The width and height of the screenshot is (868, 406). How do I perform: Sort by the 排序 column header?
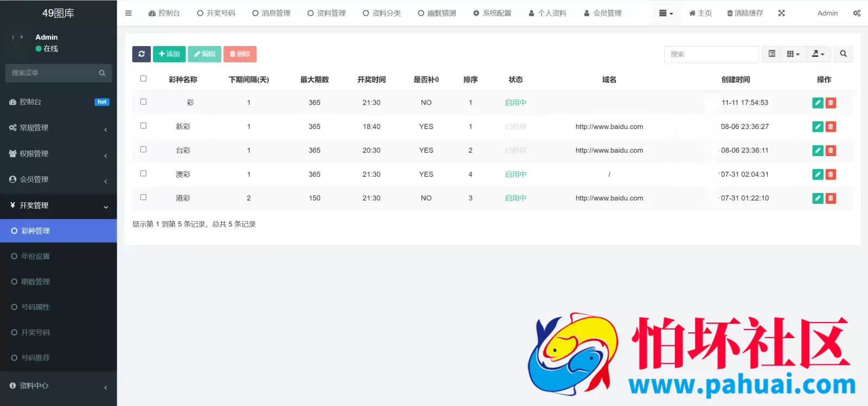(x=470, y=80)
